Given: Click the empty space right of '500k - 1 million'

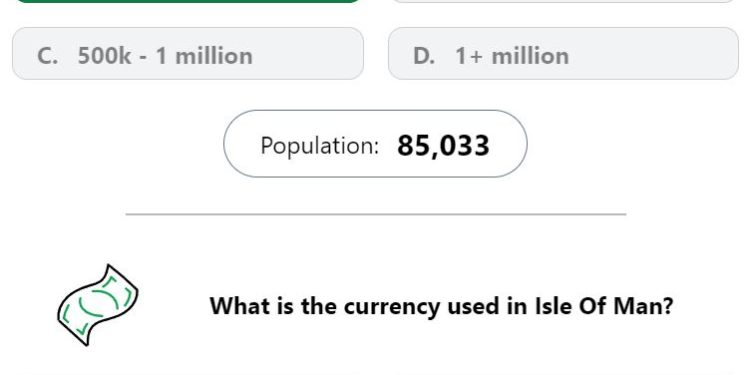Looking at the screenshot, I should pos(306,54).
